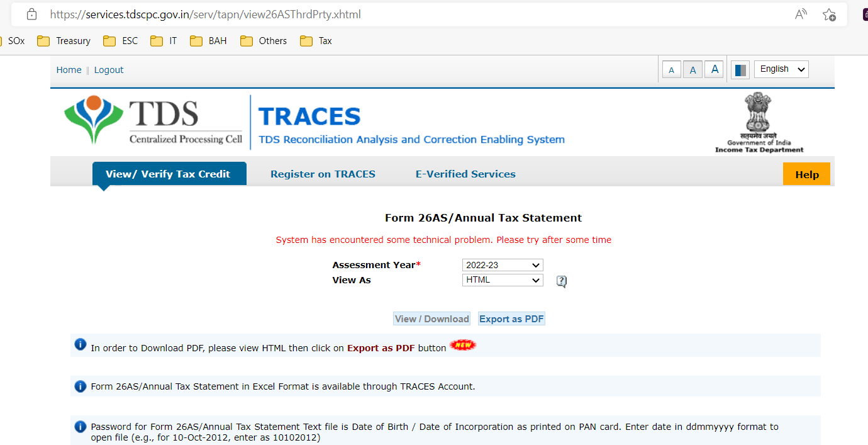Viewport: 868px width, 445px height.
Task: Expand the Assessment Year dropdown
Action: [x=502, y=266]
